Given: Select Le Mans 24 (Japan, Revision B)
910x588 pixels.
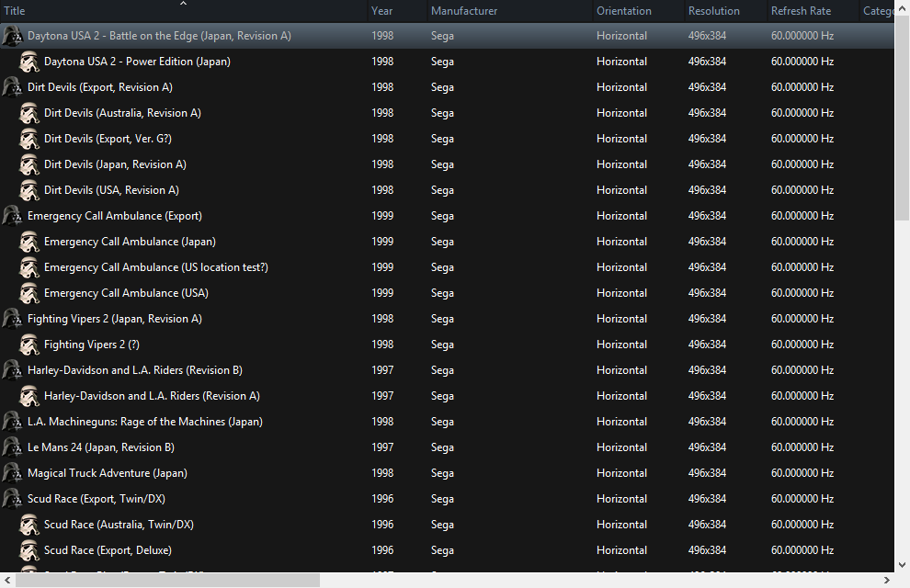Looking at the screenshot, I should coord(100,447).
